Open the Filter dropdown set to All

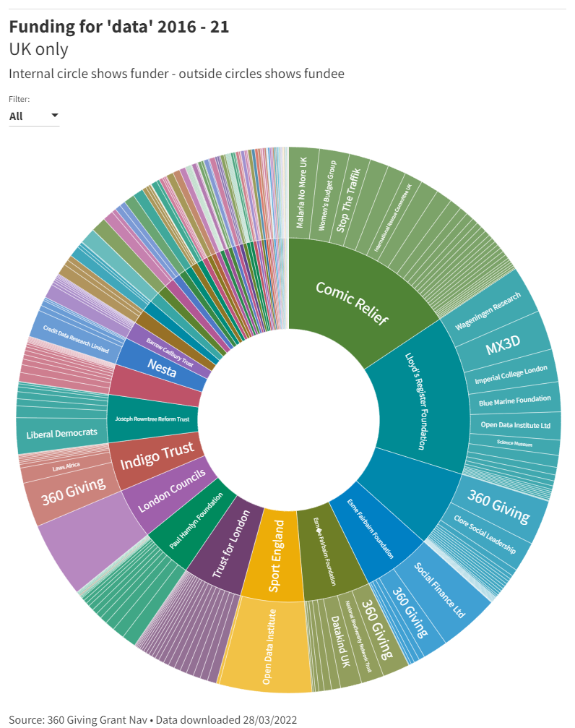[34, 116]
